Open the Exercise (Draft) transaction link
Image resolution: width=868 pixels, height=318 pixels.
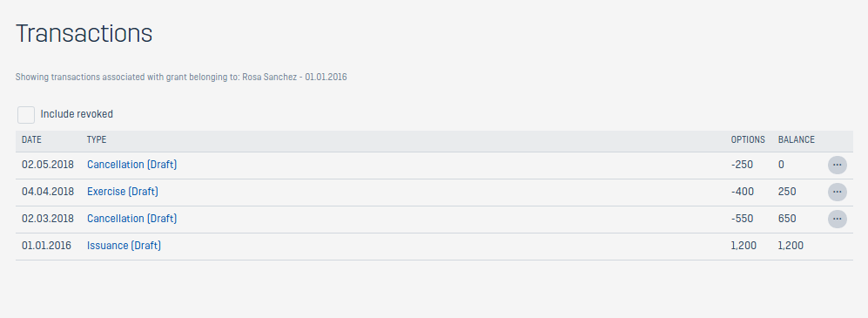coord(123,192)
